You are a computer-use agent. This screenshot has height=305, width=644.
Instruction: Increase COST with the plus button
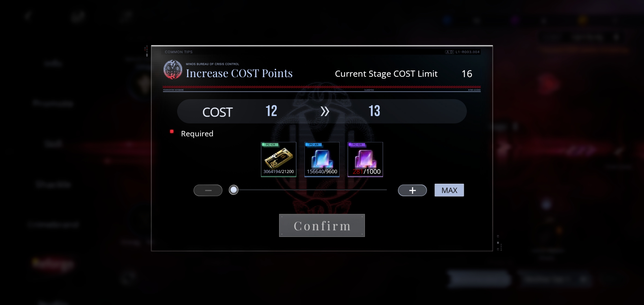pos(412,190)
